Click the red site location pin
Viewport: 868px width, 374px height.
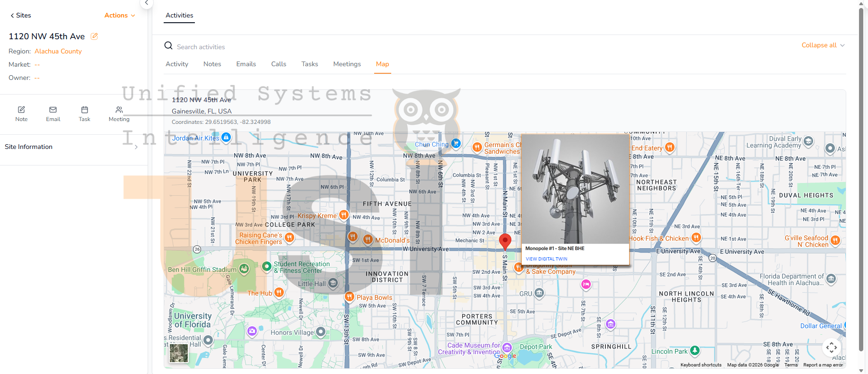tap(505, 241)
